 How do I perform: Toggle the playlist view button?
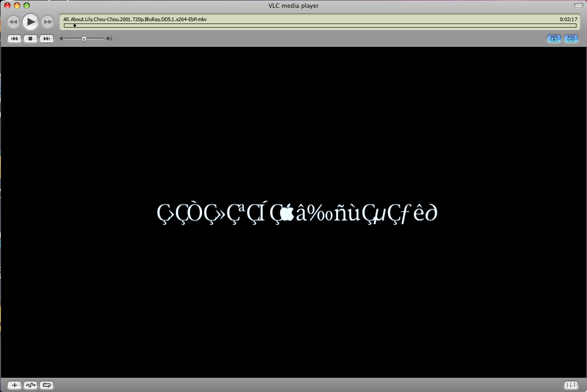[571, 39]
